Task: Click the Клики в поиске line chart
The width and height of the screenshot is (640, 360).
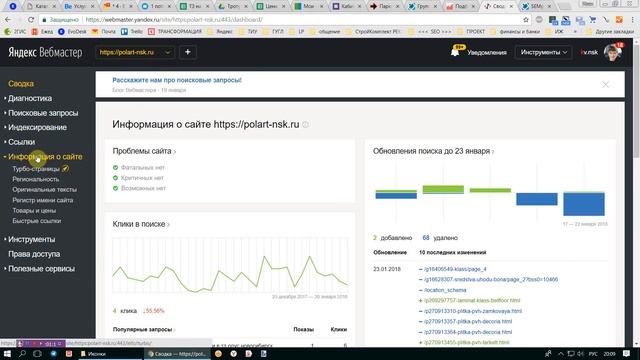Action: pyautogui.click(x=230, y=265)
